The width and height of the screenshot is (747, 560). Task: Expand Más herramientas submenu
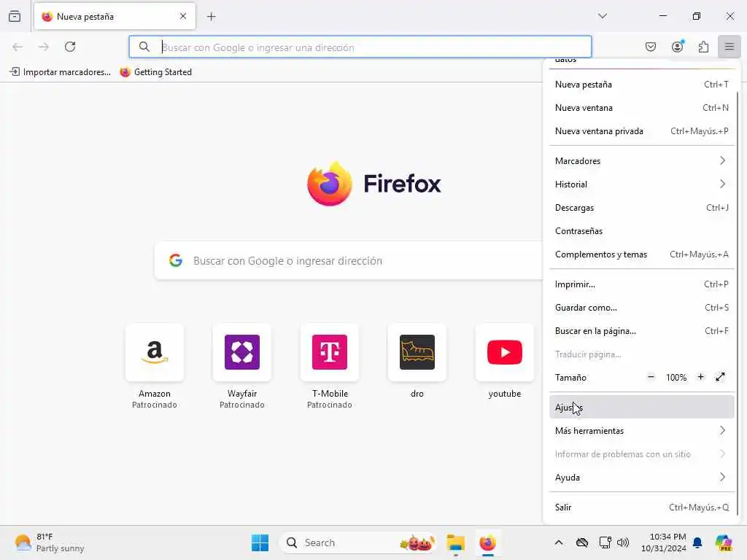pyautogui.click(x=641, y=430)
